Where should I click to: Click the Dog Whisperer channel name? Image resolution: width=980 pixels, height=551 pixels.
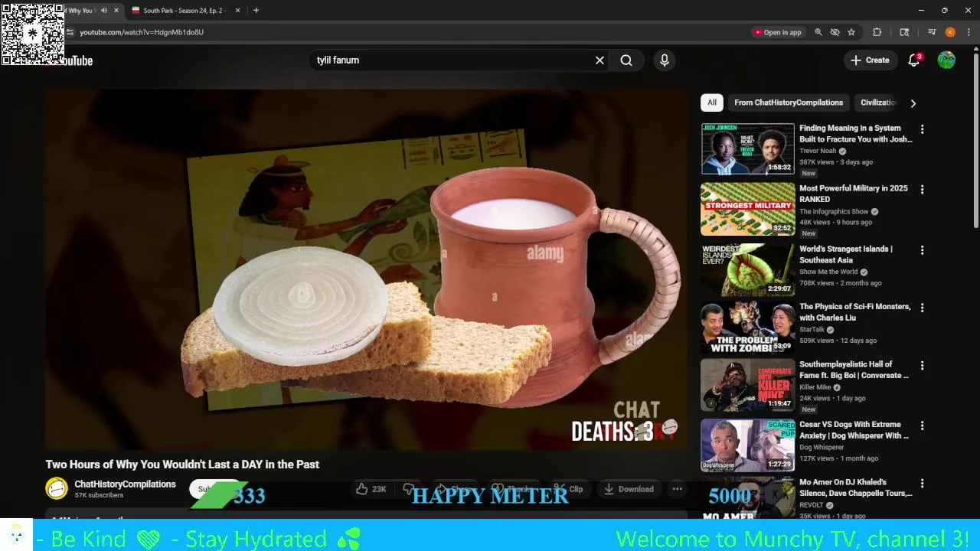tap(822, 447)
